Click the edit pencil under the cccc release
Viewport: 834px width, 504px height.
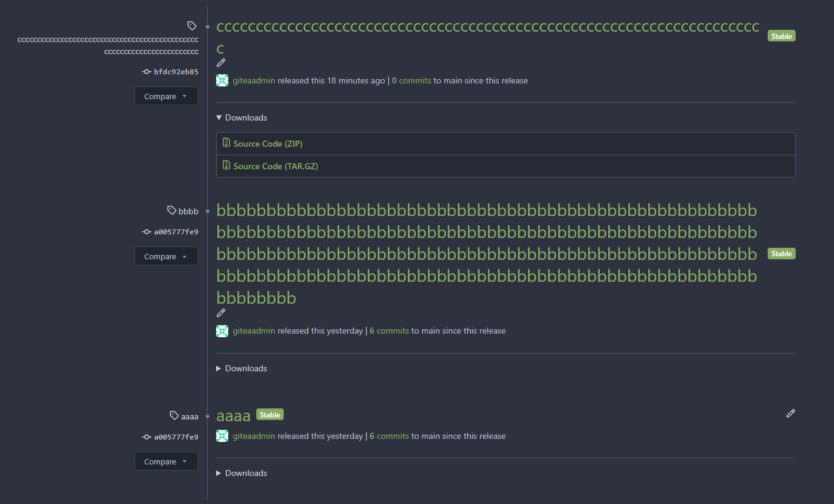221,63
